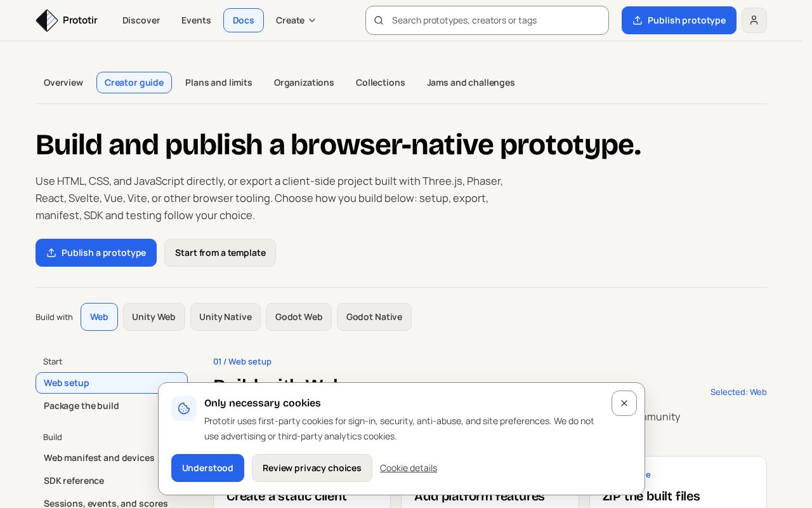Open Sessions, events, and scores item
Screen dimensions: 812x508
[x=106, y=504]
